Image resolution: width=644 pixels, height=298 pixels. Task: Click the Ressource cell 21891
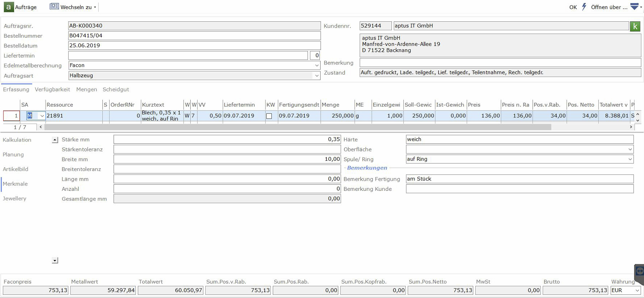click(x=74, y=116)
